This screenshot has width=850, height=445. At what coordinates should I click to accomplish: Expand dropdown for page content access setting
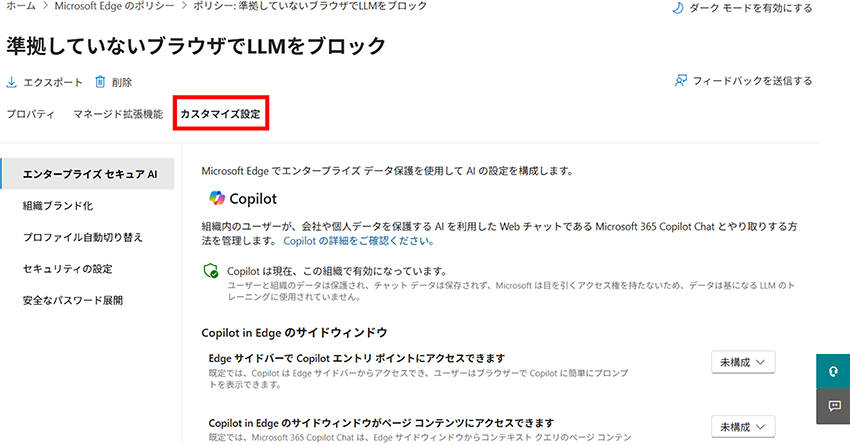pos(743,426)
